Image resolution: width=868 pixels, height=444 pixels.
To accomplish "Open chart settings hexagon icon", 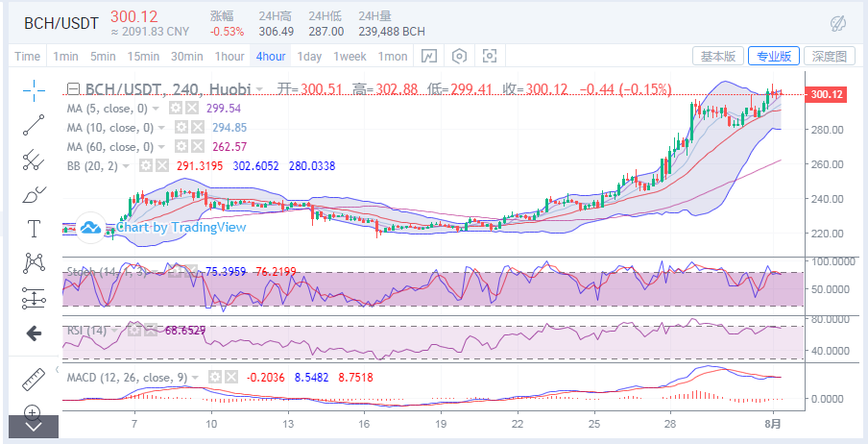I will (460, 56).
